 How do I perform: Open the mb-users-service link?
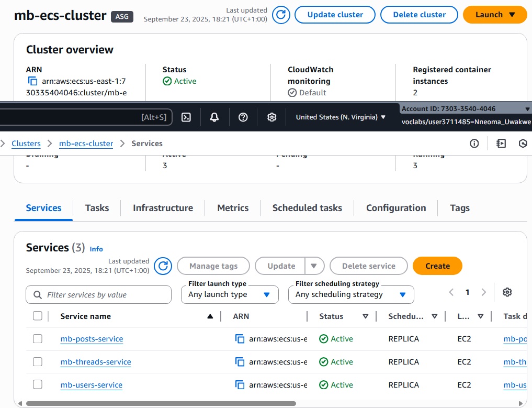(x=91, y=385)
